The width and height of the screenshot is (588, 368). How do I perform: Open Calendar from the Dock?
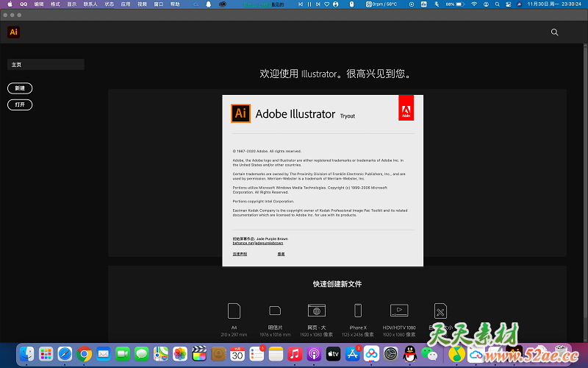click(x=237, y=354)
